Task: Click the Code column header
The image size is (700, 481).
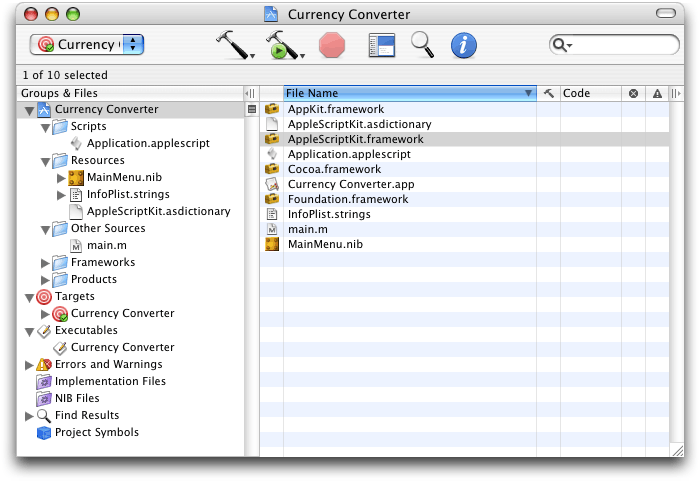Action: tap(590, 93)
